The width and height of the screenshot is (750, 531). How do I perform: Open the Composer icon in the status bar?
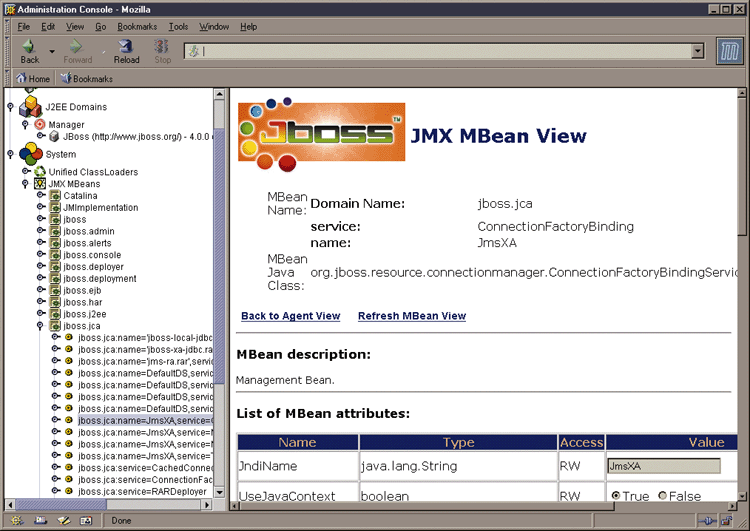click(x=64, y=520)
